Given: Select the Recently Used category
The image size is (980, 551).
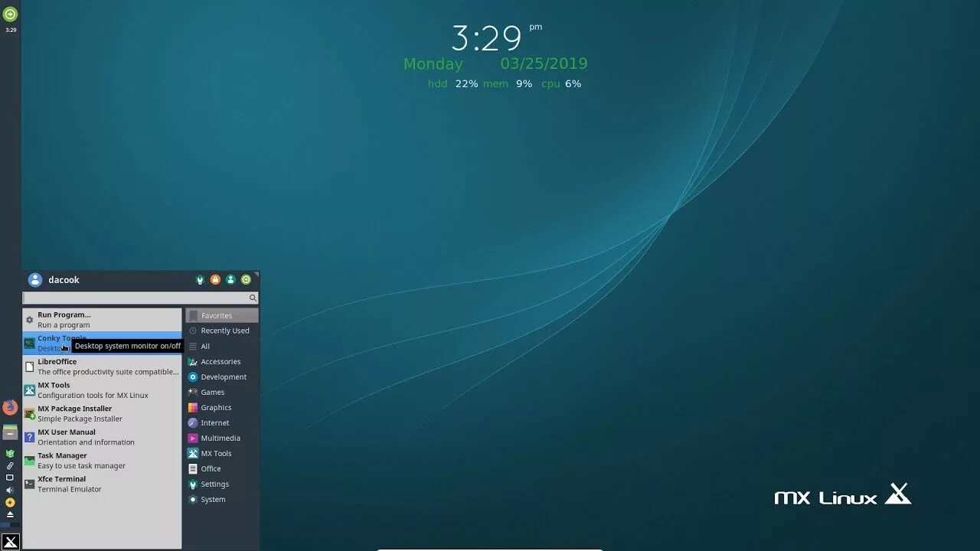Looking at the screenshot, I should (222, 331).
